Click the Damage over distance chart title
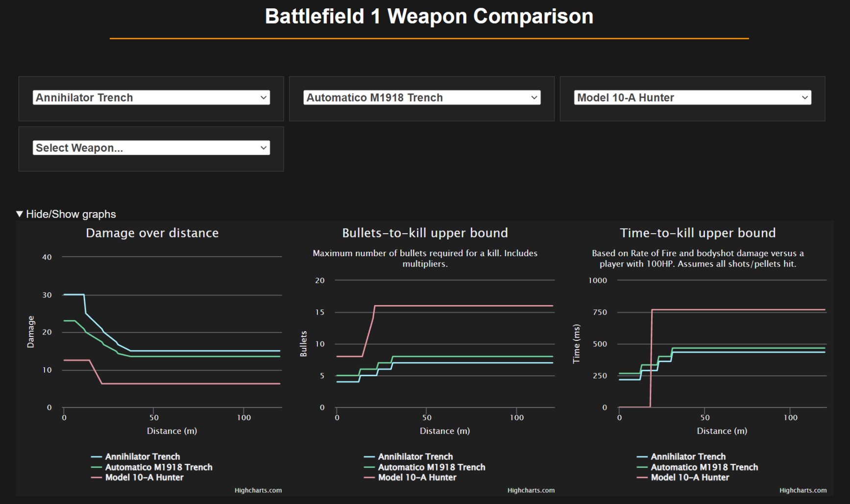 point(152,233)
